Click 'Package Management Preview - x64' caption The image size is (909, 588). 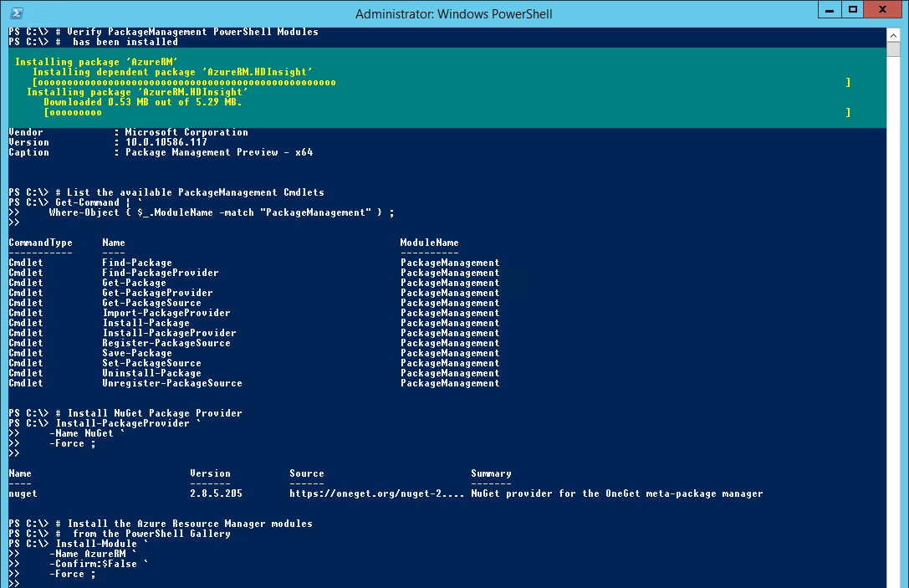(219, 152)
